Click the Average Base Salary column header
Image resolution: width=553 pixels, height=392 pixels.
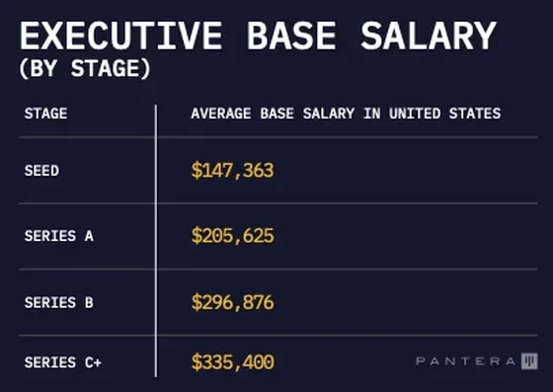click(346, 114)
